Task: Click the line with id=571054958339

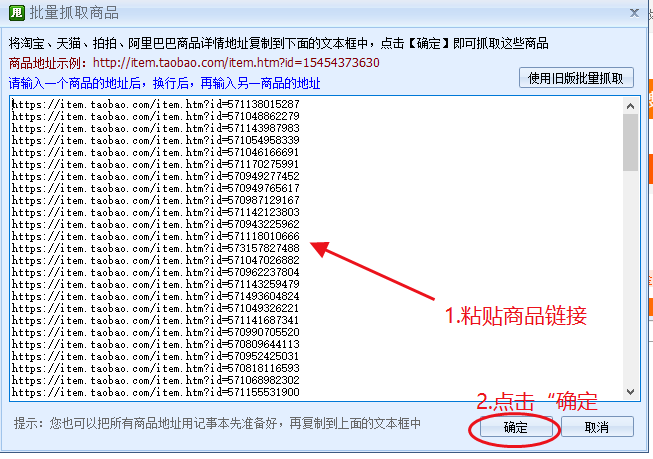Action: point(156,140)
